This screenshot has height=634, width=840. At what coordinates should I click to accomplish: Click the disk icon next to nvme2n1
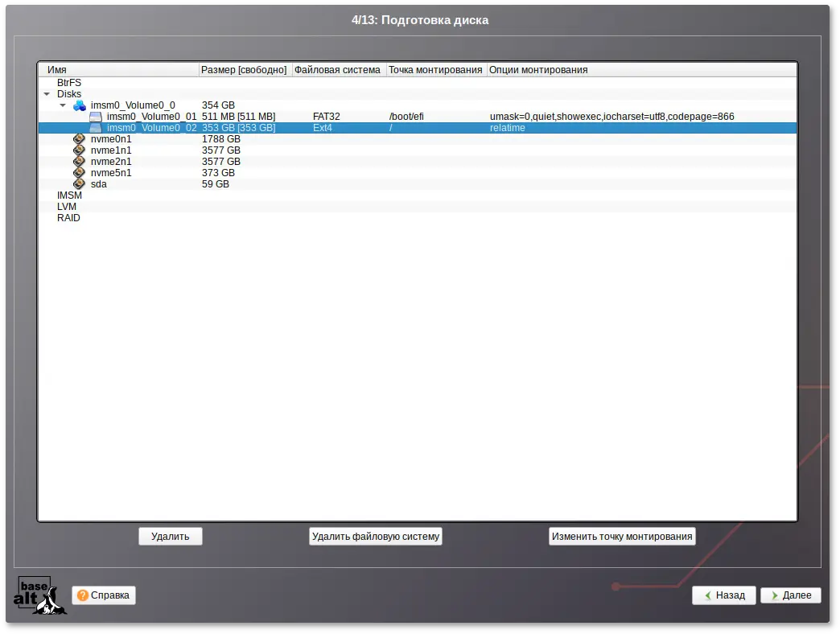pos(80,162)
